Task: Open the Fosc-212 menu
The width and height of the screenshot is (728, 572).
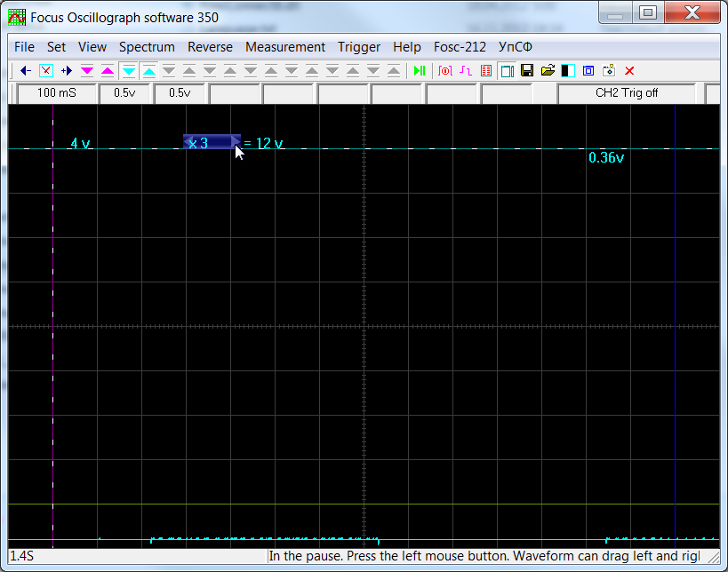Action: pos(460,47)
